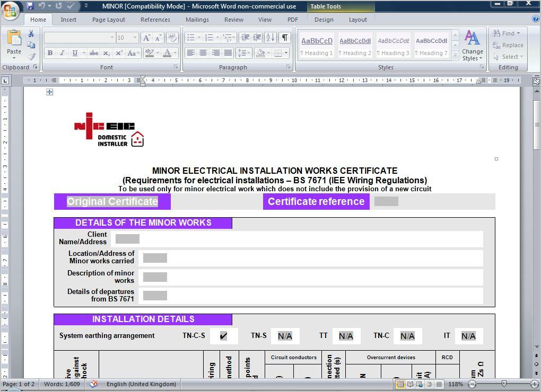
Task: Cut the selected text with scissors icon
Action: click(x=31, y=33)
